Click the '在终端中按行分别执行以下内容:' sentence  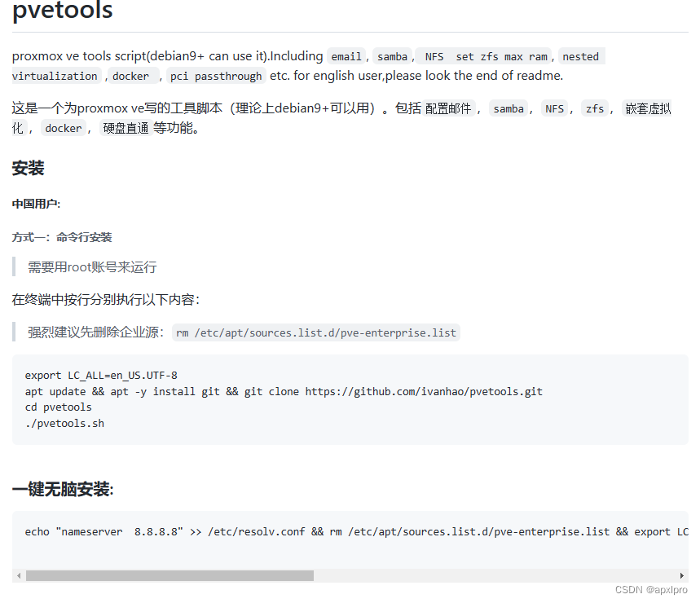pyautogui.click(x=106, y=299)
